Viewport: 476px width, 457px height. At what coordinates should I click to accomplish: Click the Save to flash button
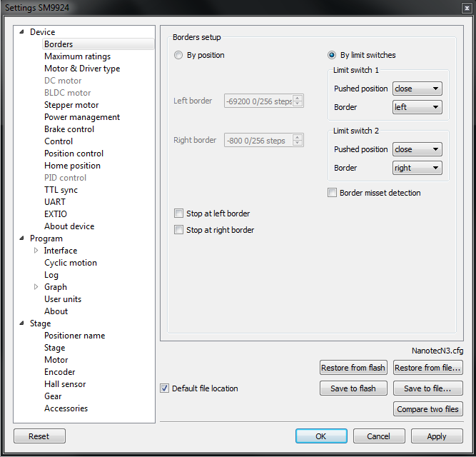[353, 388]
